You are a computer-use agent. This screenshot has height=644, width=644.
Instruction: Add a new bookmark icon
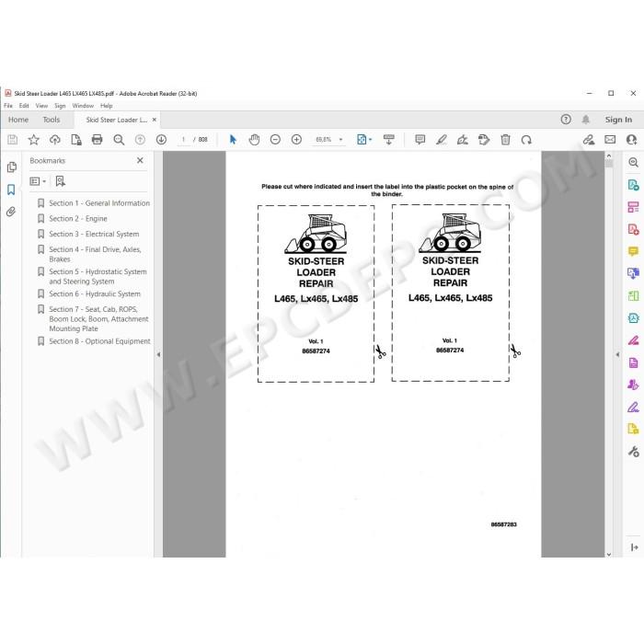61,181
